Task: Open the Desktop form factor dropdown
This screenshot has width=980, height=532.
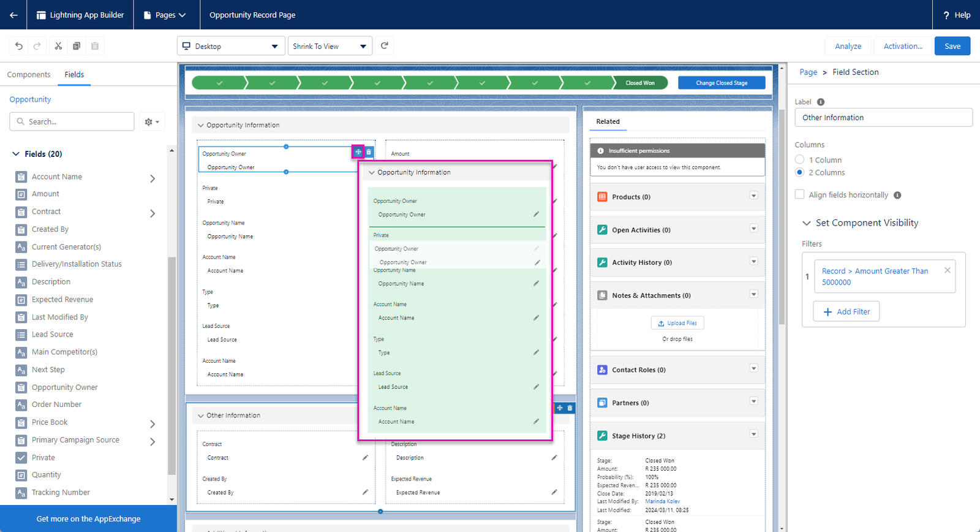Action: 232,46
